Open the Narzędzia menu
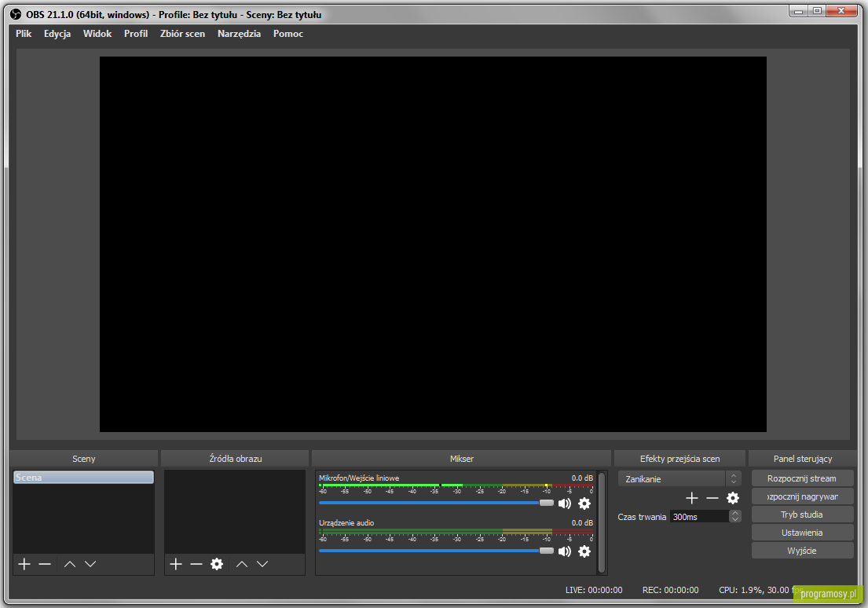 point(239,34)
